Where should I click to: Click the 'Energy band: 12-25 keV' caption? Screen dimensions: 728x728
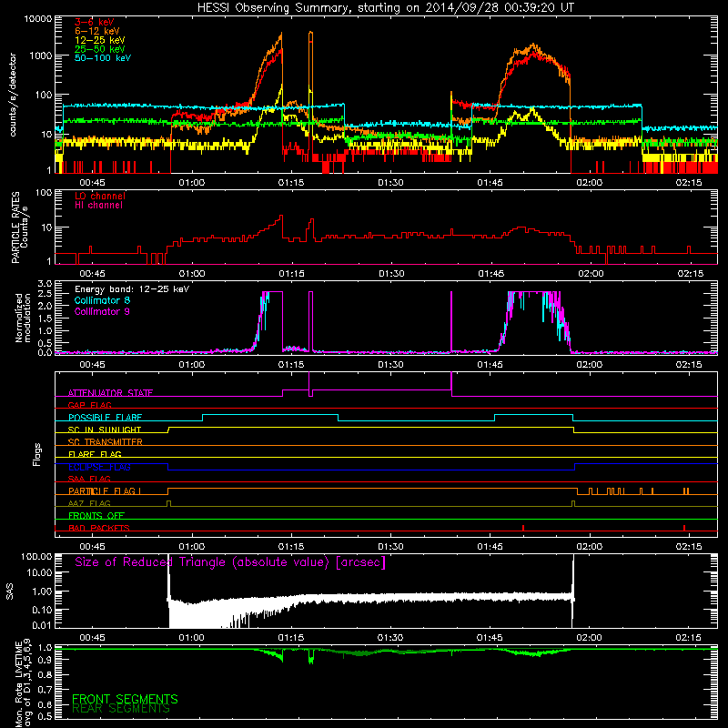(132, 289)
